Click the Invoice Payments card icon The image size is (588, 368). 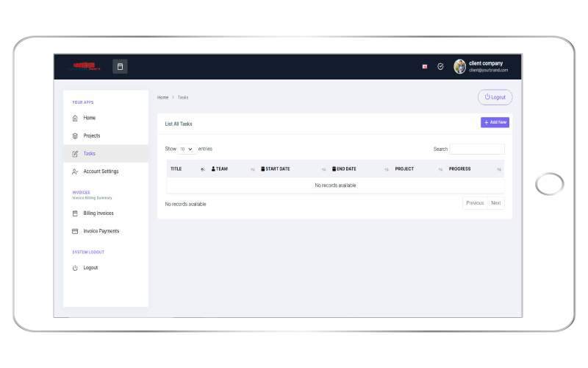(x=75, y=231)
